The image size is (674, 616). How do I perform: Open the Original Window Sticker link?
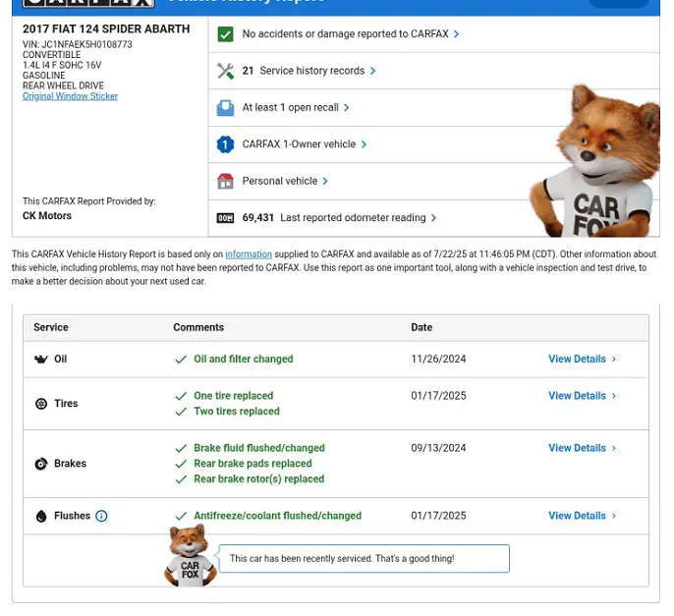pyautogui.click(x=70, y=96)
